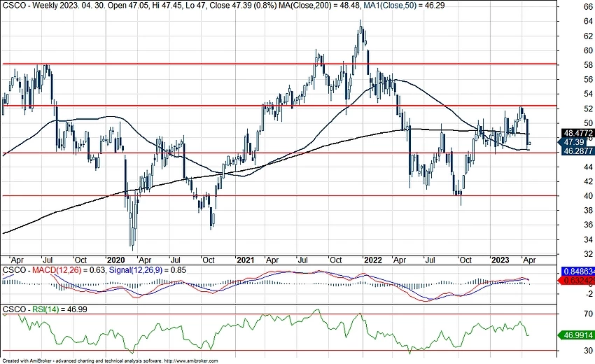This screenshot has height=364, width=595.
Task: Click the -2 label on MACD axis
Action: (x=589, y=294)
